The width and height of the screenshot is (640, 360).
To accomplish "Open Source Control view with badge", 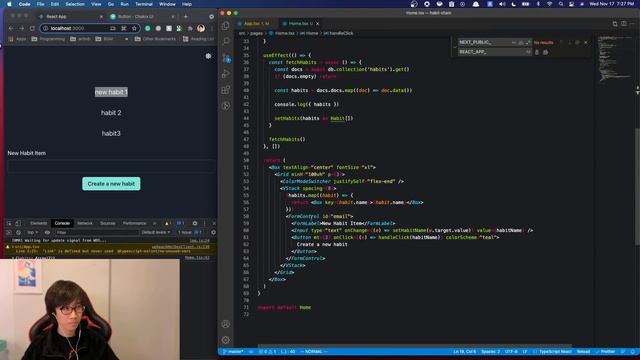I will (x=226, y=58).
